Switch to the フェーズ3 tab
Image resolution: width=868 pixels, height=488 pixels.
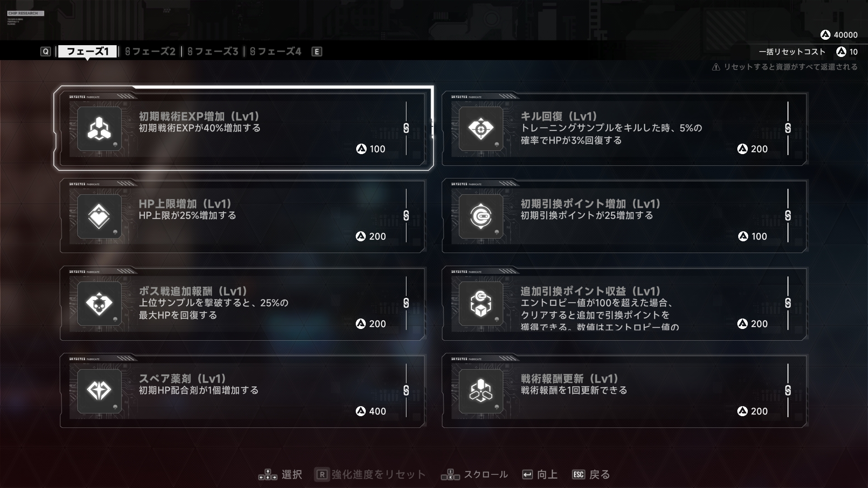[213, 52]
